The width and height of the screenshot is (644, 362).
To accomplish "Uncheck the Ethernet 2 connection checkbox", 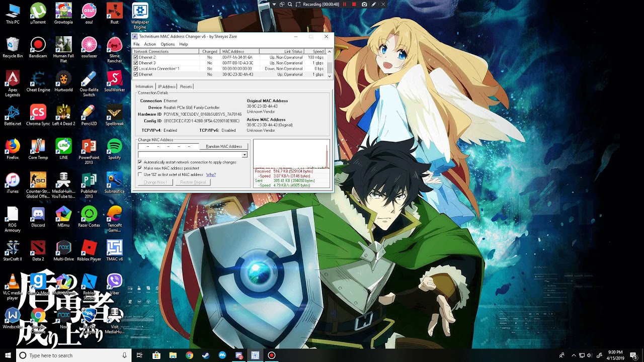I will click(x=136, y=57).
